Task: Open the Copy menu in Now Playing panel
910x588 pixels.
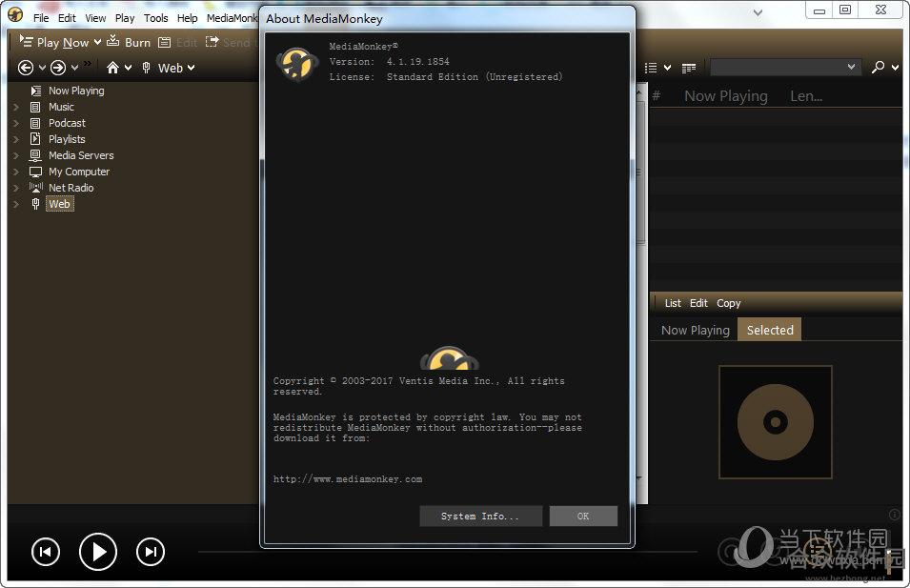Action: coord(728,303)
